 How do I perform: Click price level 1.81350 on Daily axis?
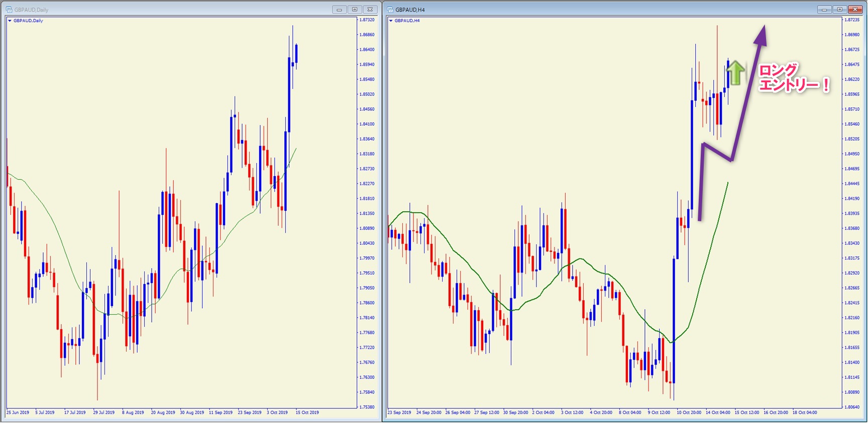click(x=367, y=213)
